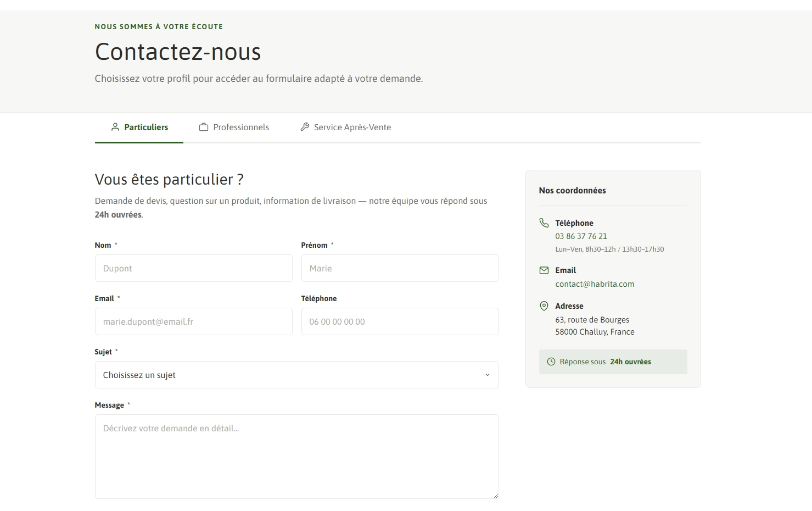Click the briefcase icon beside Professionnels

204,127
